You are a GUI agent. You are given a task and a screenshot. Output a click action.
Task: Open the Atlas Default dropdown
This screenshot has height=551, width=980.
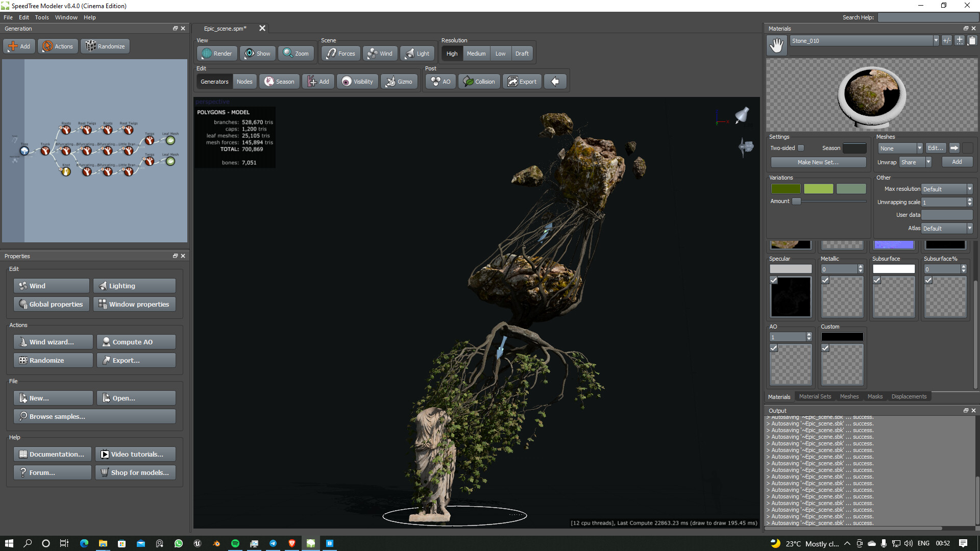pyautogui.click(x=969, y=228)
